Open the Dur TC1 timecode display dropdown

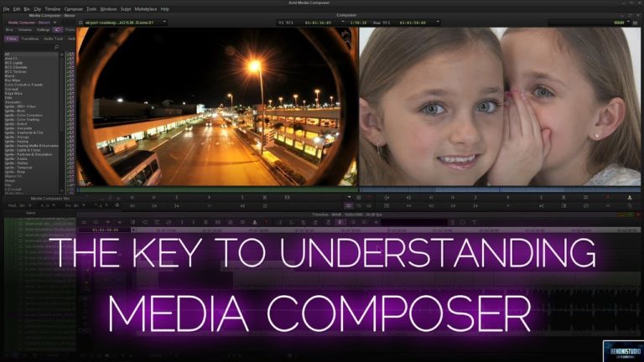(x=438, y=22)
